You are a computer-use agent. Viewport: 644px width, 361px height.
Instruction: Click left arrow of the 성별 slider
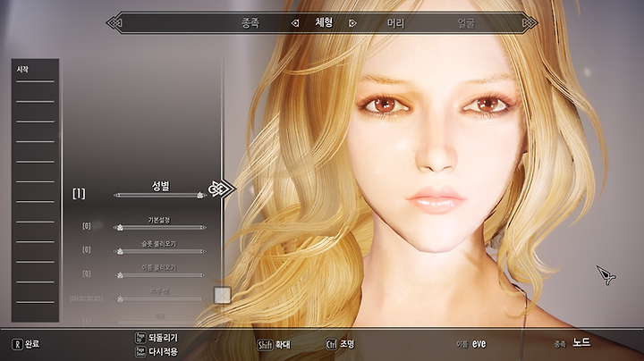pos(115,196)
